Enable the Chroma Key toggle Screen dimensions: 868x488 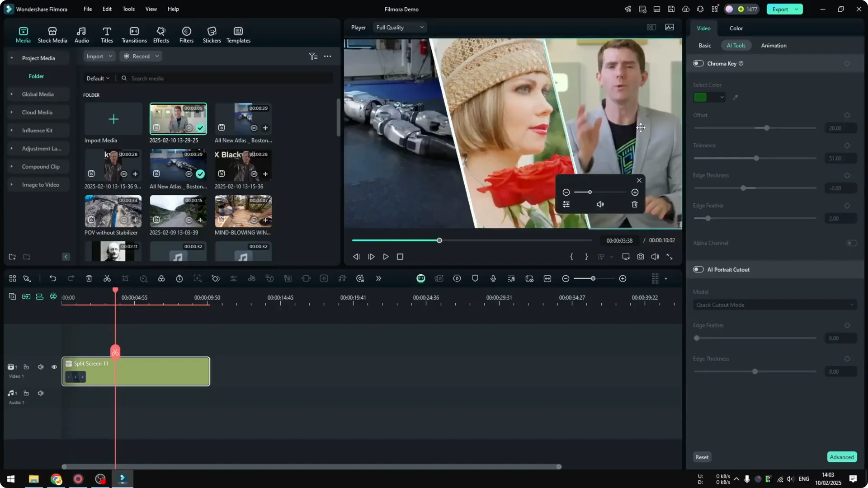point(698,63)
